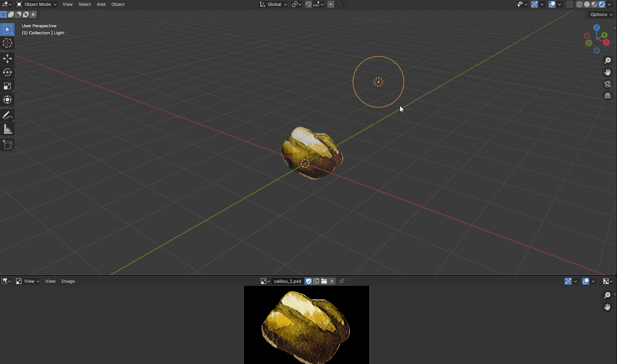Toggle snapping magnet in the viewport header
The width and height of the screenshot is (617, 364).
[308, 4]
